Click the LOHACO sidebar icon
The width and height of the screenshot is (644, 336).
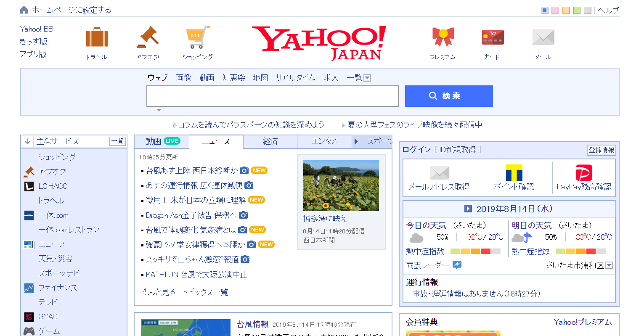point(29,186)
